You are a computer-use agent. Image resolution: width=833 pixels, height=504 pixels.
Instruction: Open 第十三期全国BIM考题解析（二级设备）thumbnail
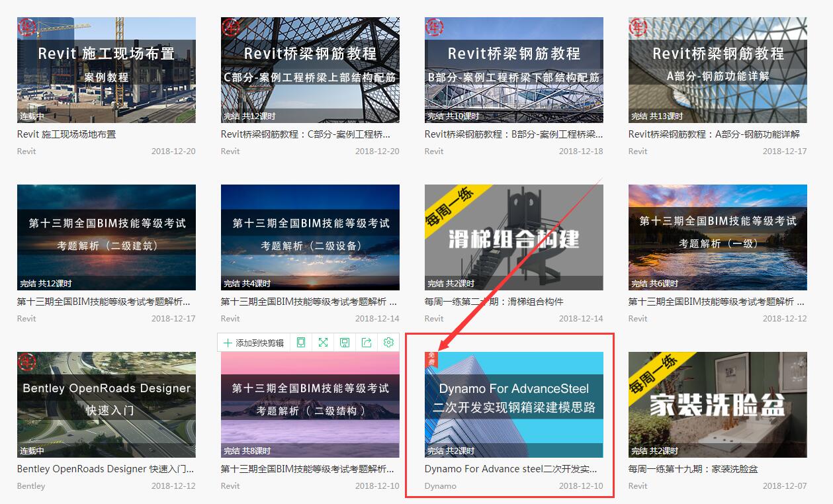(310, 237)
